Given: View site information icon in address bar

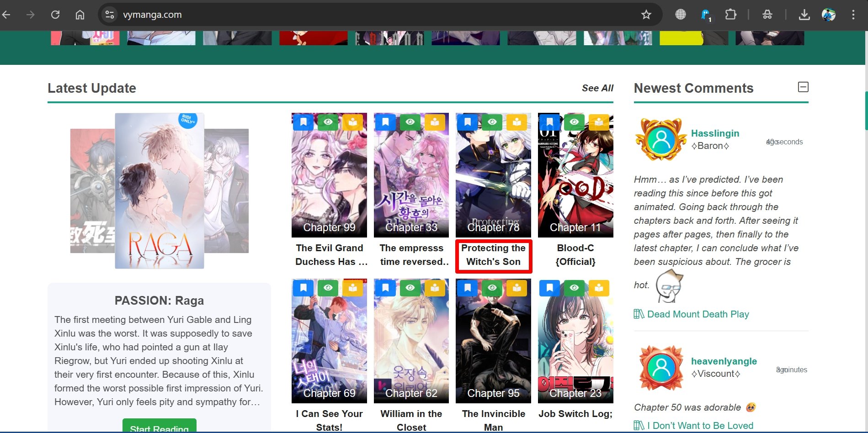Looking at the screenshot, I should point(110,15).
